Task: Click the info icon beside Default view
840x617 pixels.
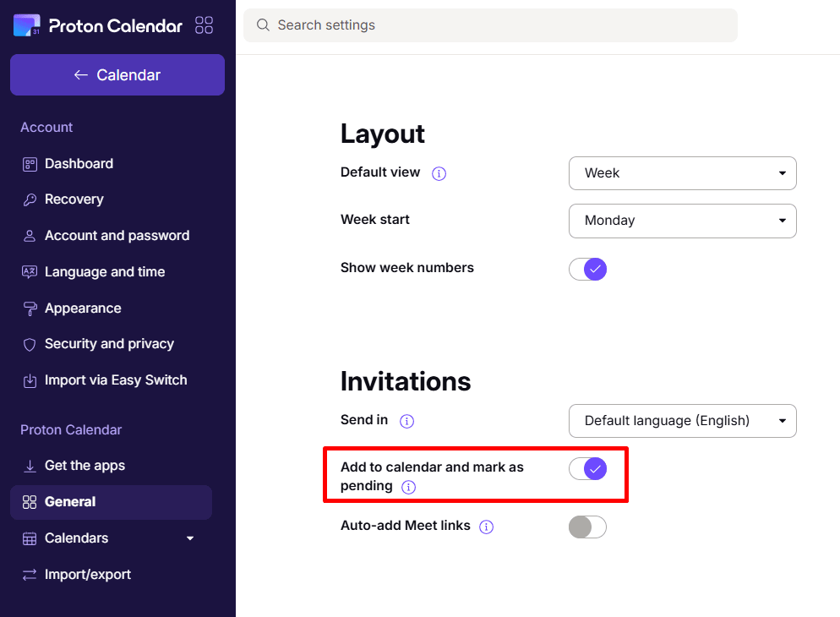Action: [439, 173]
